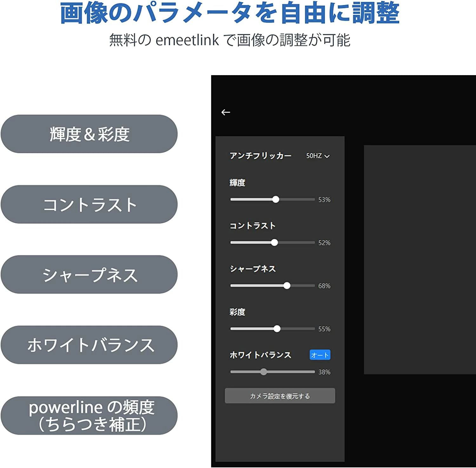The width and height of the screenshot is (476, 468).
Task: Select the gray シャープネス pill
Action: [x=89, y=275]
